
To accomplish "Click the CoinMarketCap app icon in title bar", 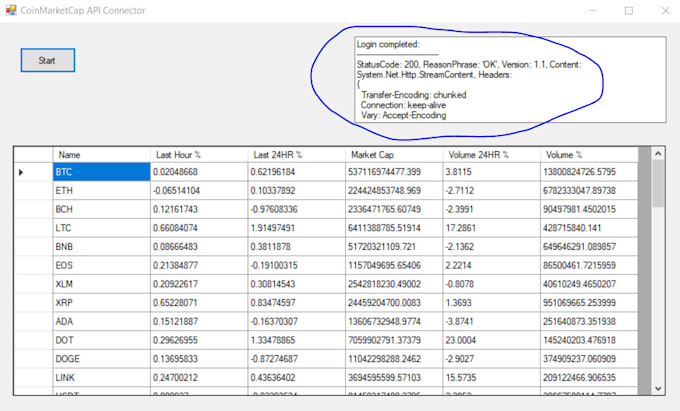I will point(10,10).
